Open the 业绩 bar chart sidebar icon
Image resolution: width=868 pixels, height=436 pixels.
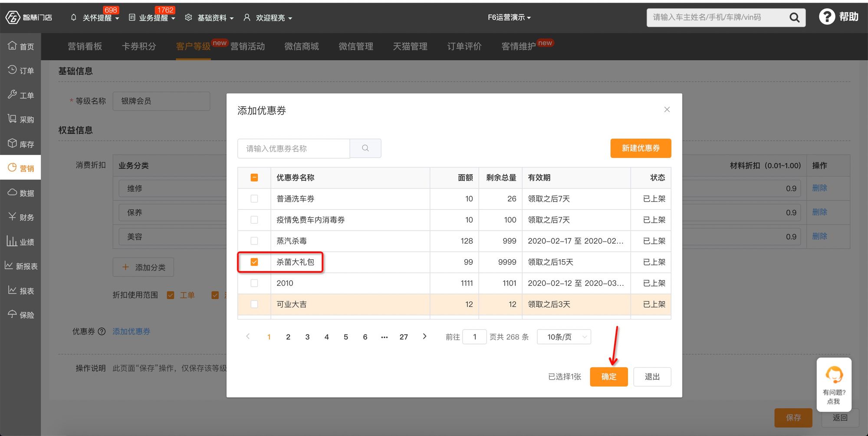pyautogui.click(x=12, y=241)
